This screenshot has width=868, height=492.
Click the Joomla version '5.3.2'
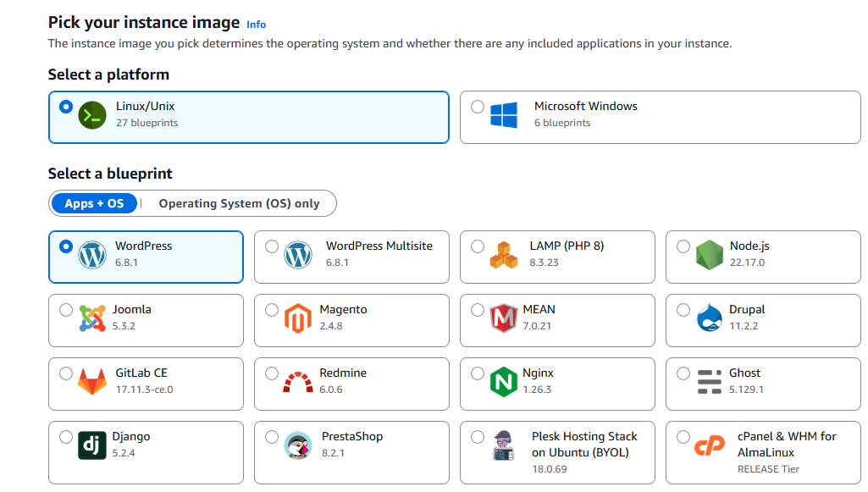click(x=124, y=326)
